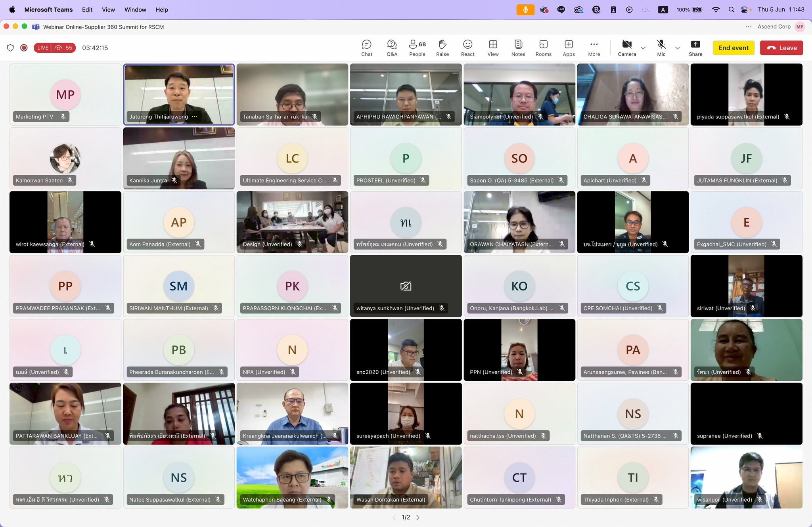Open the View menu in menu bar

pyautogui.click(x=108, y=10)
